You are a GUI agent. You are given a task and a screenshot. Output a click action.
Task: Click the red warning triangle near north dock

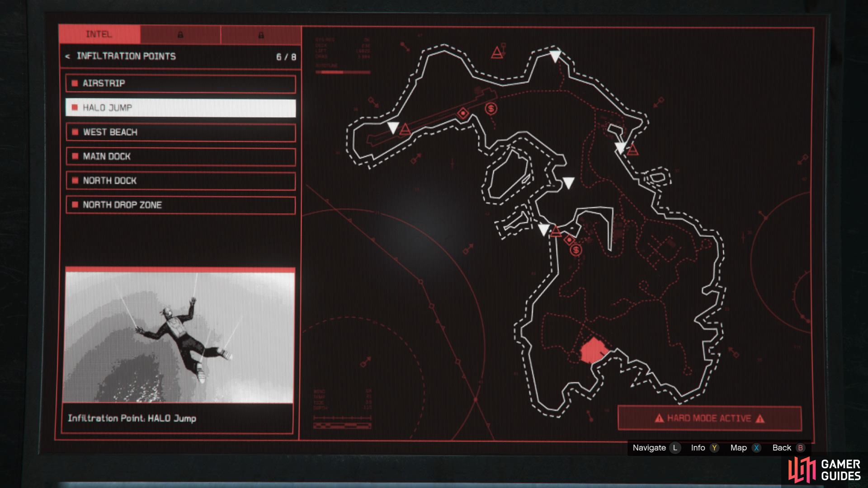pyautogui.click(x=632, y=149)
